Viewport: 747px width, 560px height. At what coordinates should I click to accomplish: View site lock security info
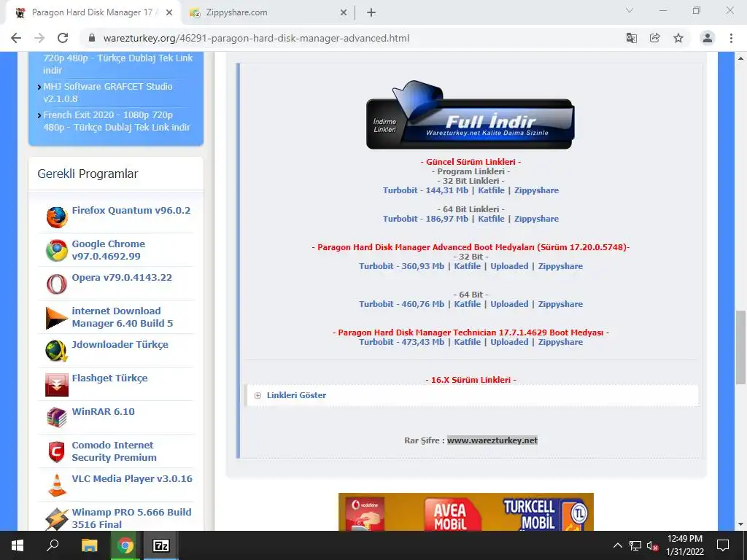93,38
